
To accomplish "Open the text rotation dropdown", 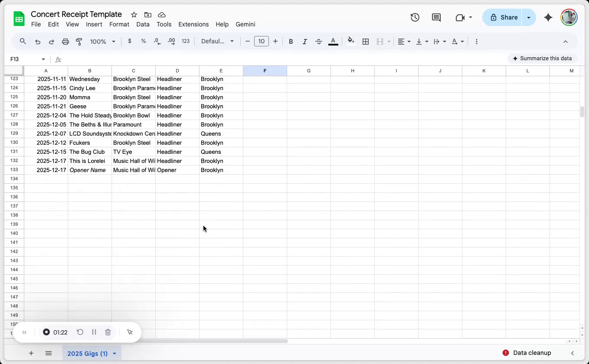I will tap(458, 42).
